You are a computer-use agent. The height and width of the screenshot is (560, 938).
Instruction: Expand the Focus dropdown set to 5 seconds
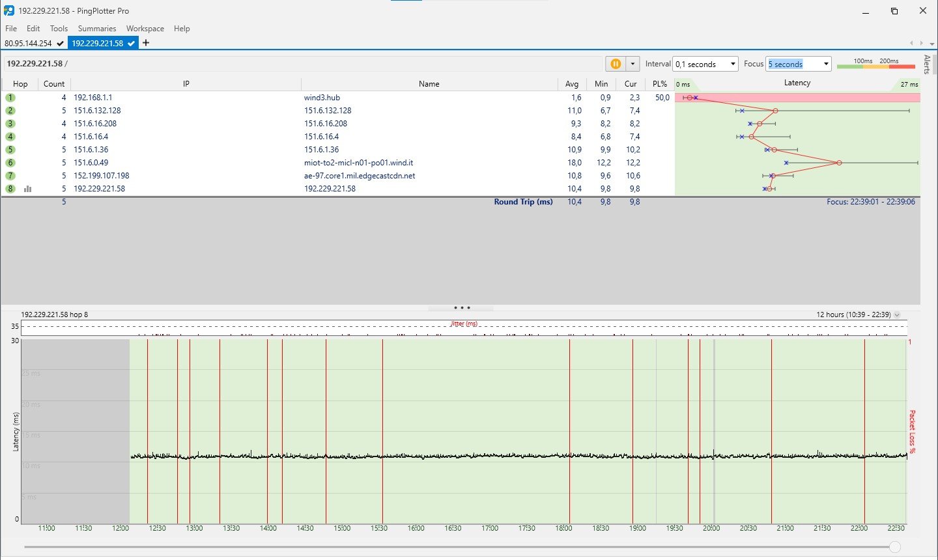click(826, 64)
